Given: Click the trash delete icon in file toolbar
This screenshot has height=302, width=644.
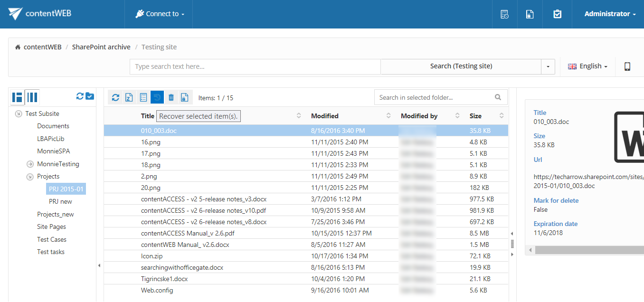Looking at the screenshot, I should pyautogui.click(x=171, y=97).
